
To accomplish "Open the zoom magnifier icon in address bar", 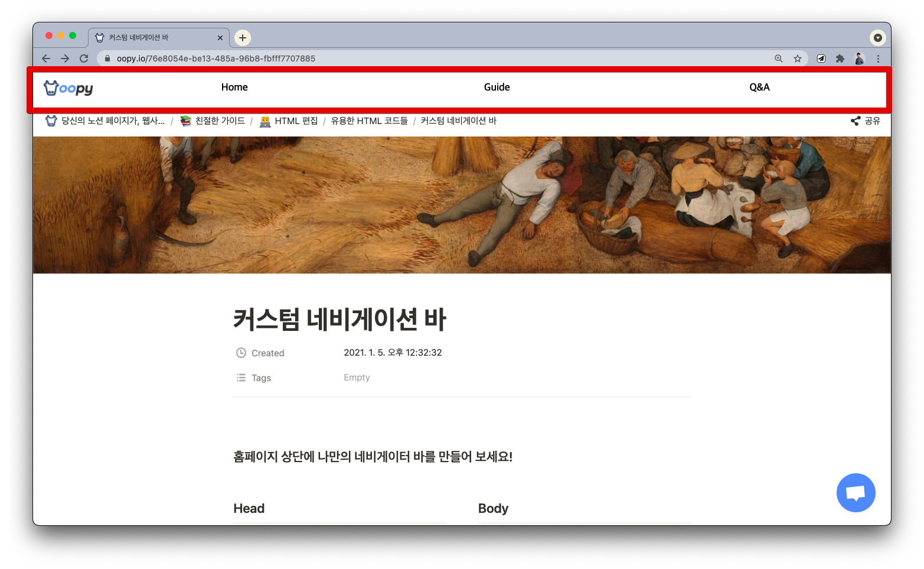I will [779, 58].
